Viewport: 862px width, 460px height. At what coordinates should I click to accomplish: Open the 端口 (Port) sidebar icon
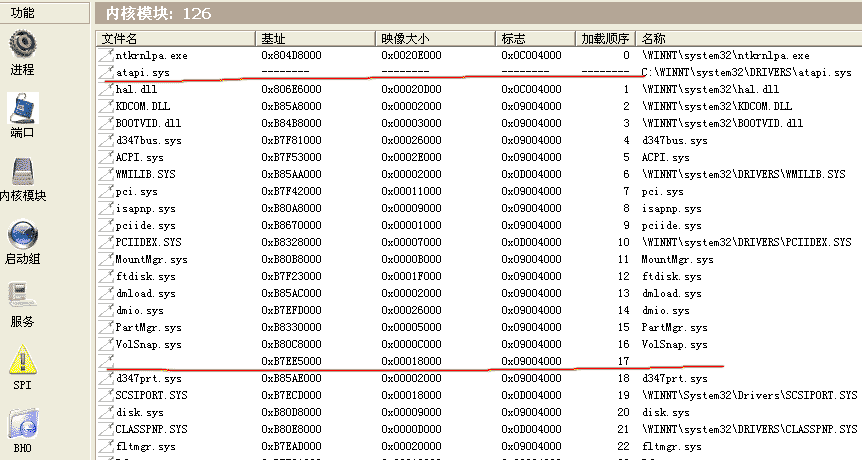pos(23,108)
